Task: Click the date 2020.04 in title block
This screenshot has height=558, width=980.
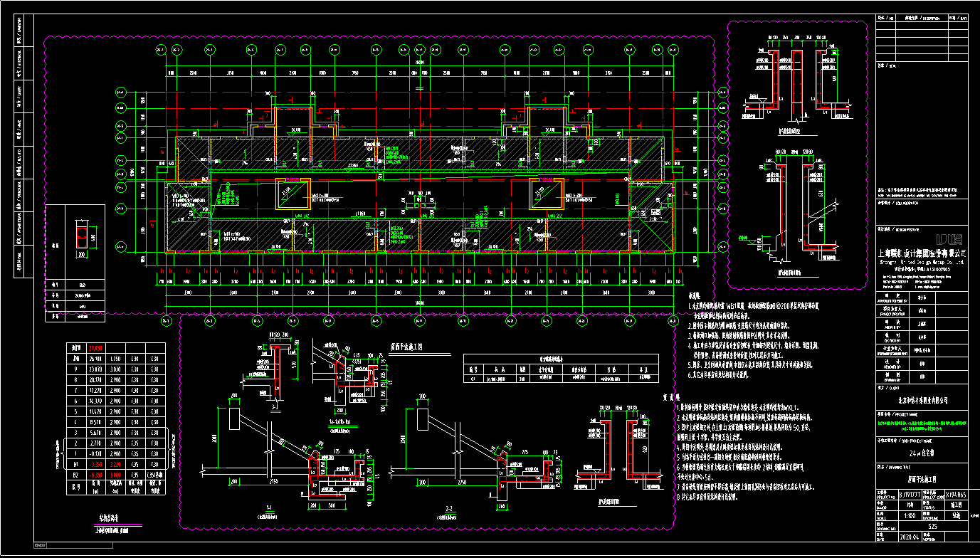Action: 910,537
